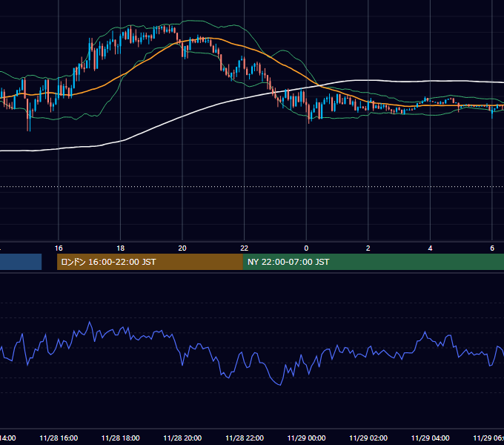Click the 0 hour label on price chart axis
The width and height of the screenshot is (504, 445).
pyautogui.click(x=306, y=248)
